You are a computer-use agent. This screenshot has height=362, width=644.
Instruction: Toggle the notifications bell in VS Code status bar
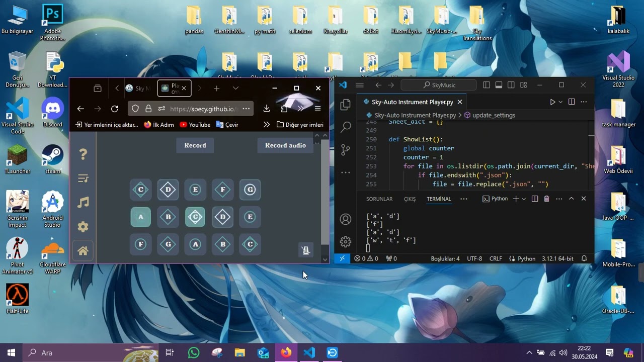tap(584, 258)
